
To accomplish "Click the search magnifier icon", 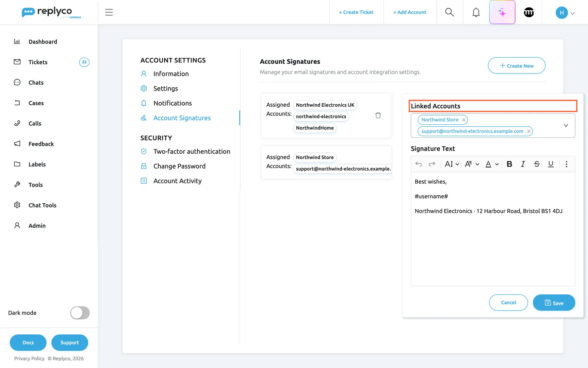I will [449, 12].
